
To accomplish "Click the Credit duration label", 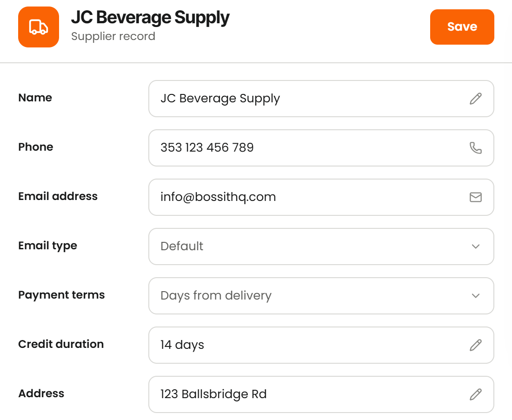I will click(61, 344).
